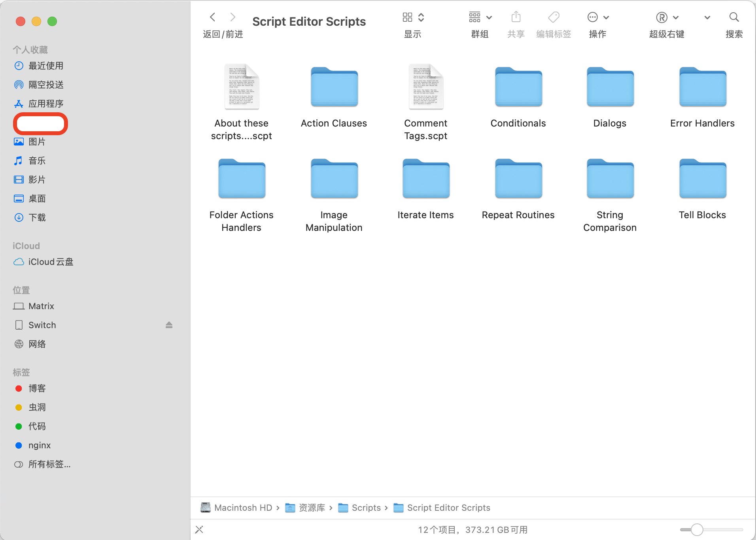Open the super right-click dropdown
The image size is (756, 540).
coord(667,17)
